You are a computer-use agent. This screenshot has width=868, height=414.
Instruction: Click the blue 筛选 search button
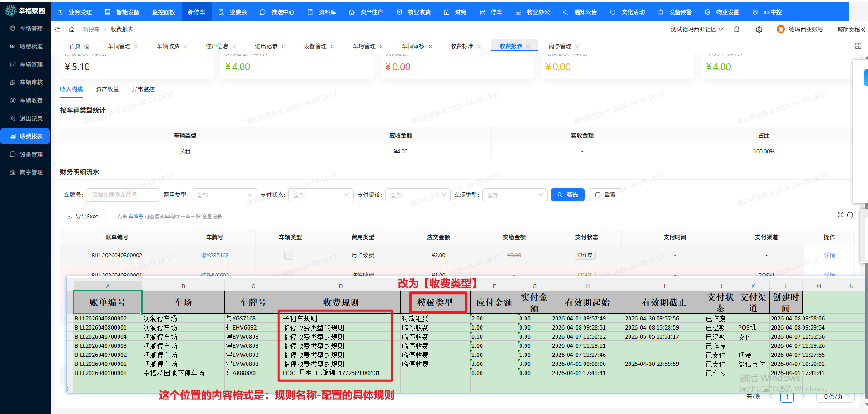point(567,195)
